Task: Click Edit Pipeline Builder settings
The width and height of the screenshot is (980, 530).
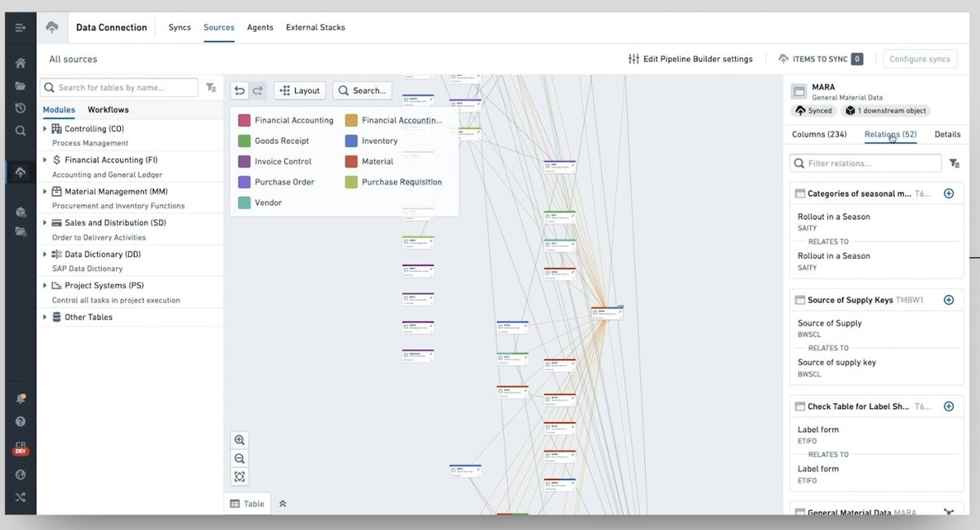Action: (692, 59)
